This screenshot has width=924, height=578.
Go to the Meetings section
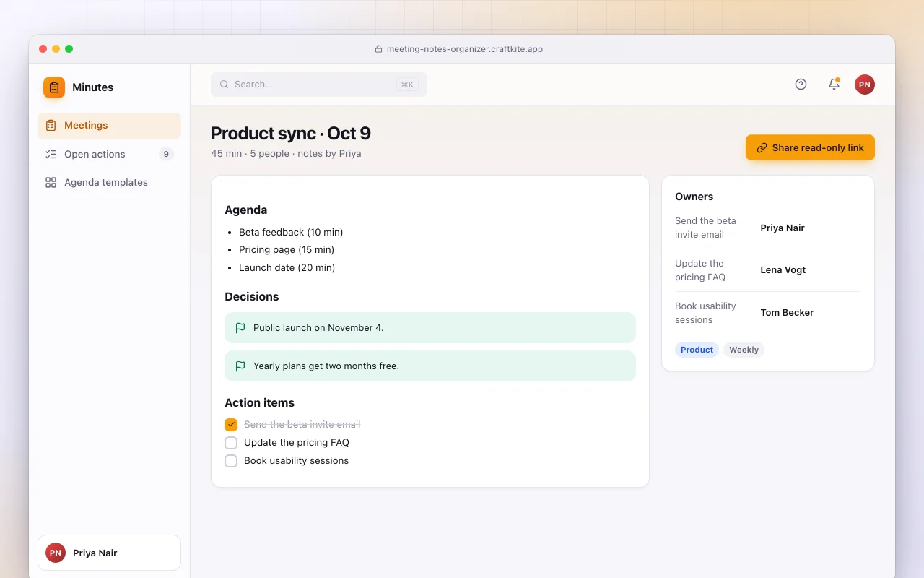(109, 126)
